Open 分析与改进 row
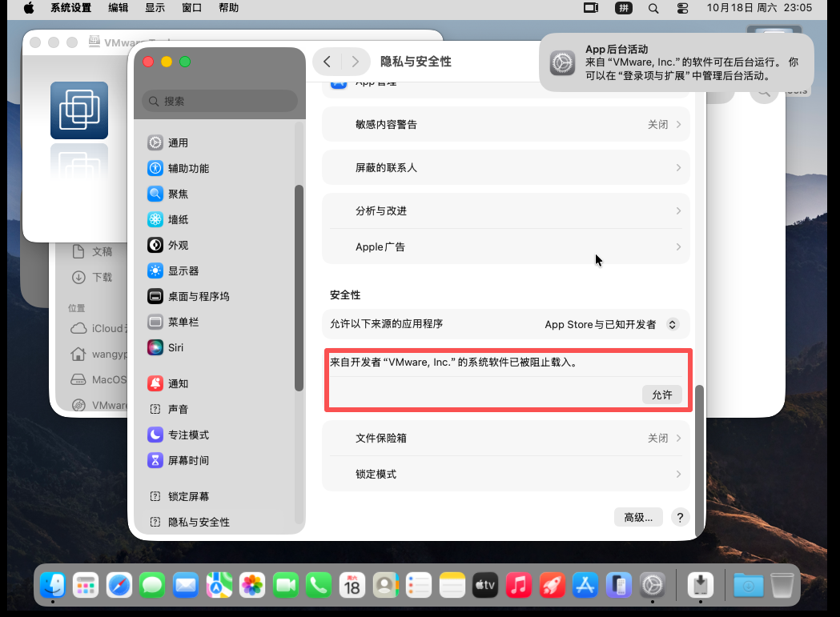This screenshot has height=617, width=840. [506, 211]
